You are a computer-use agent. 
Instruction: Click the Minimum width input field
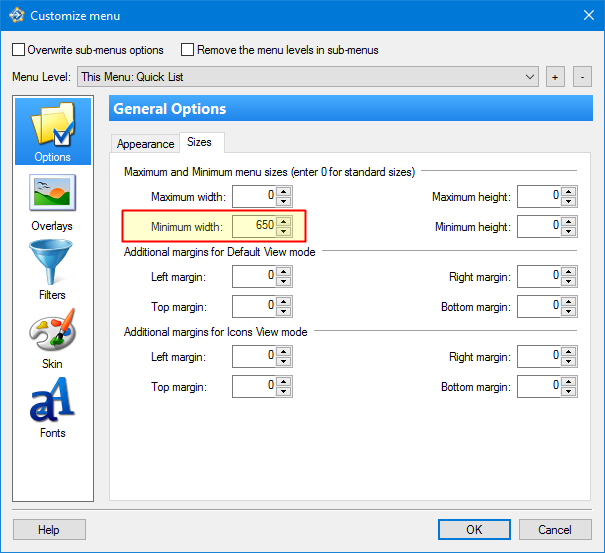tap(254, 227)
